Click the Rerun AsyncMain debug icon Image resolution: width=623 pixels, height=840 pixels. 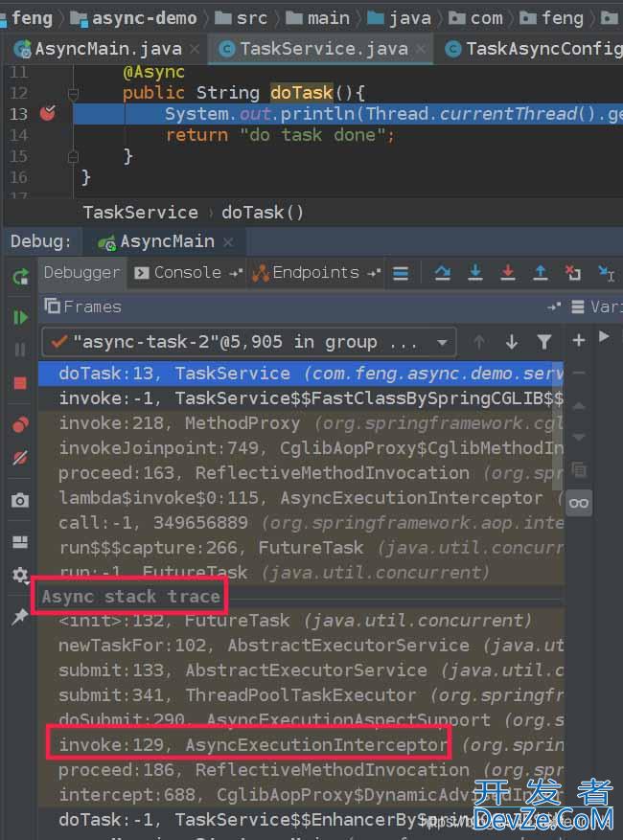(x=20, y=277)
